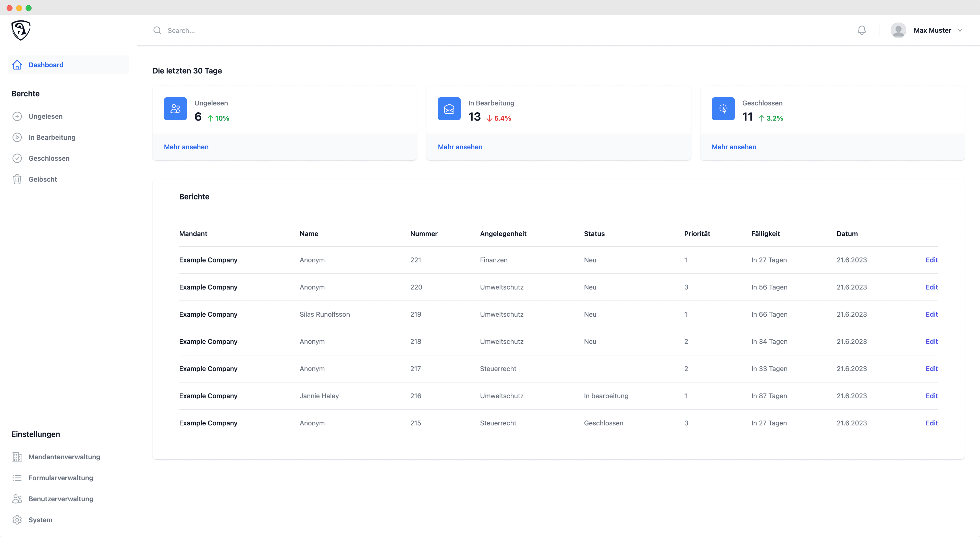Edit report number 220
This screenshot has height=537, width=980.
point(932,287)
